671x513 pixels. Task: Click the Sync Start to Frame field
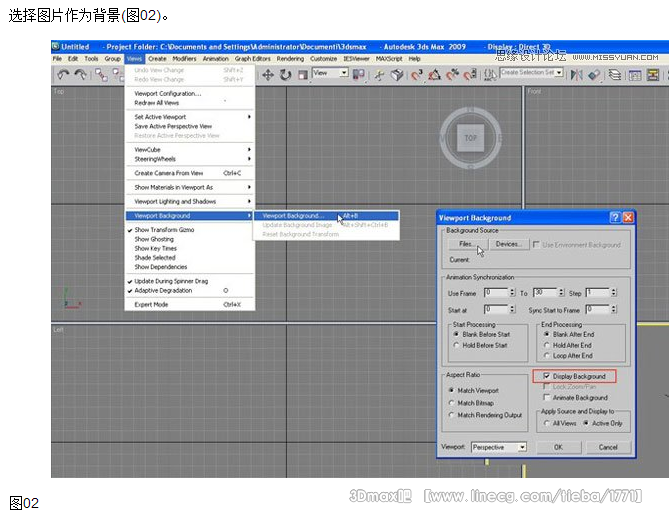tap(598, 309)
